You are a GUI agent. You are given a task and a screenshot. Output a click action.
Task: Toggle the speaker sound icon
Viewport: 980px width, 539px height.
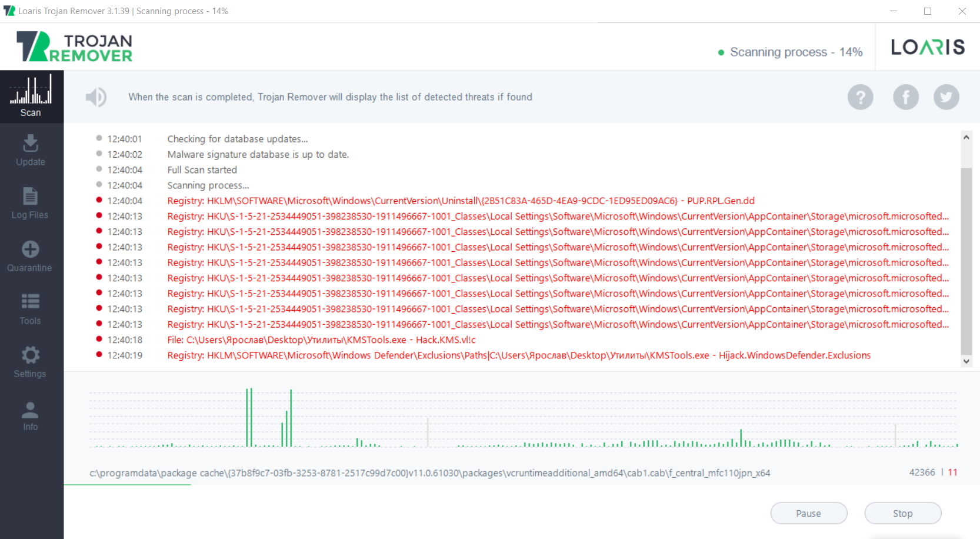[96, 97]
